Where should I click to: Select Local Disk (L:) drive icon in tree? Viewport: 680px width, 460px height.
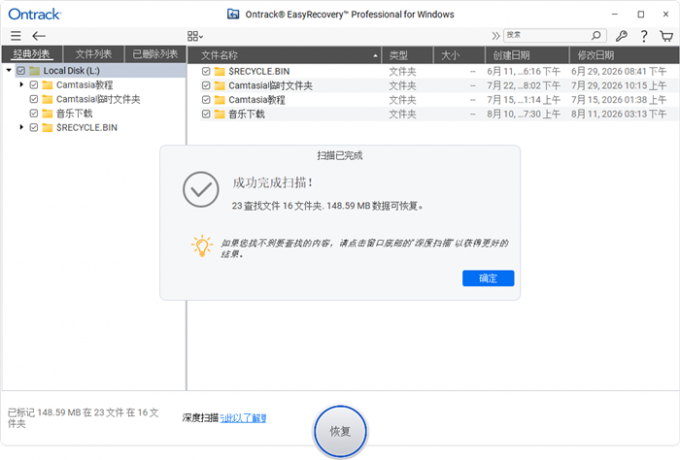click(35, 71)
